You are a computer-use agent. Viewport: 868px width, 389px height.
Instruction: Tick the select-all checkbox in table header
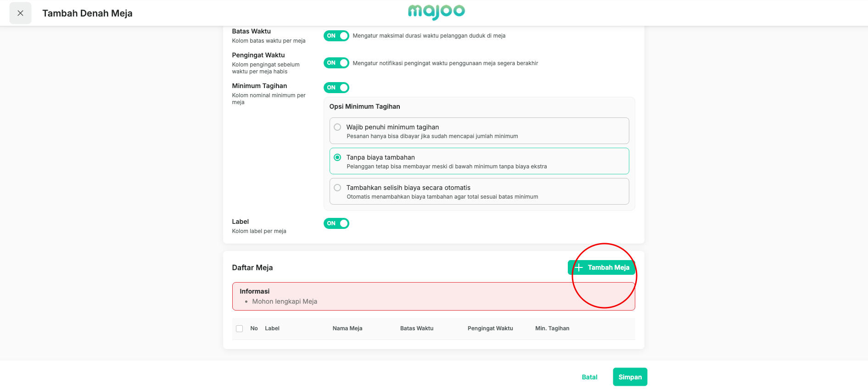[x=239, y=328]
